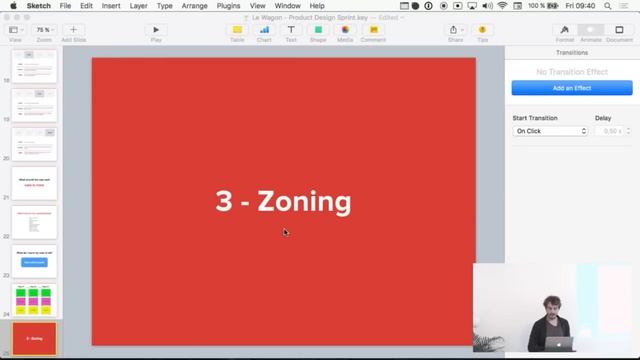This screenshot has width=640, height=360.
Task: Select slide 19 thumbnail
Action: (34, 105)
